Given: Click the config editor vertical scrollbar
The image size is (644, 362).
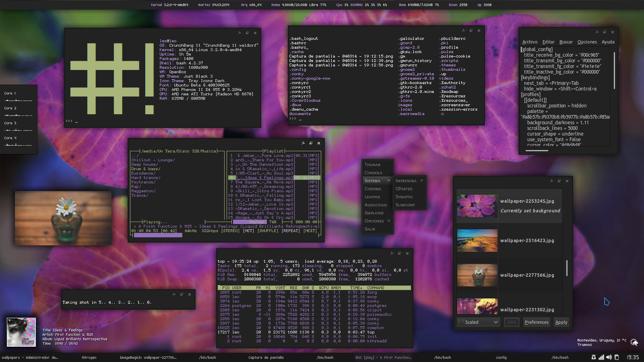Looking at the screenshot, I should [614, 70].
